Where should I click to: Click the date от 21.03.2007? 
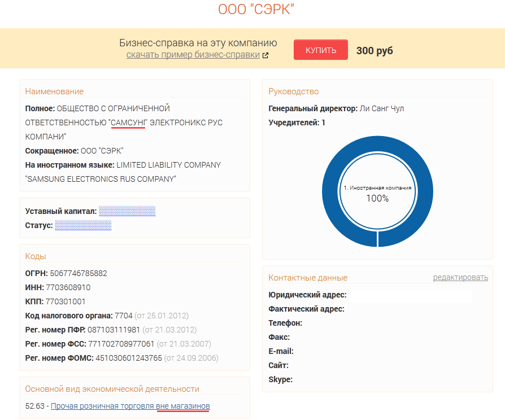coord(184,344)
